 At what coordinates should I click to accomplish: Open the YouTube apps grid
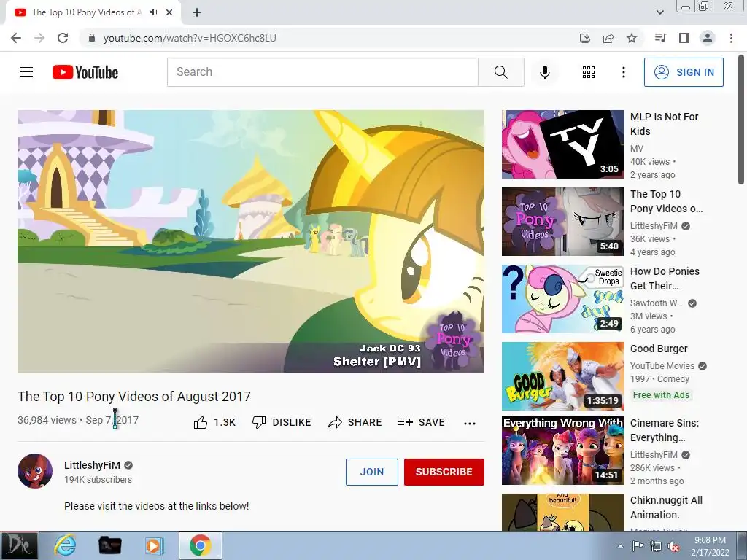589,72
